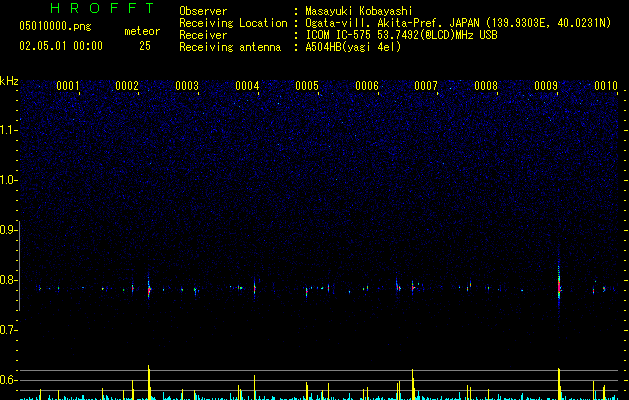Click the meteor echo at minute 0004
The height and width of the screenshot is (400, 629).
tap(254, 286)
